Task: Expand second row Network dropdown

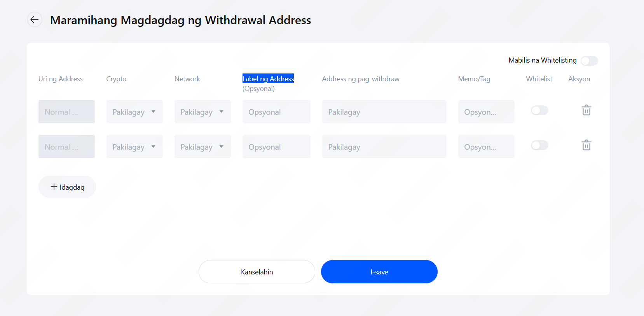Action: point(202,147)
